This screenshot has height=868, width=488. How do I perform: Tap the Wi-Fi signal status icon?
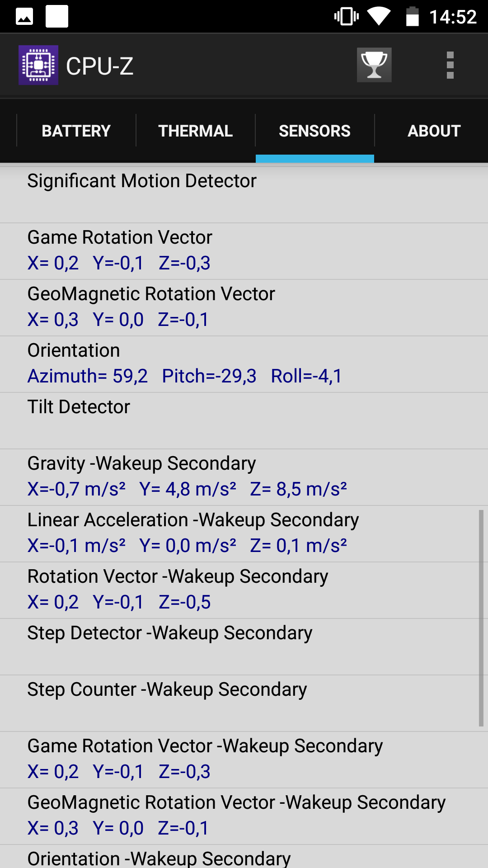[x=379, y=16]
